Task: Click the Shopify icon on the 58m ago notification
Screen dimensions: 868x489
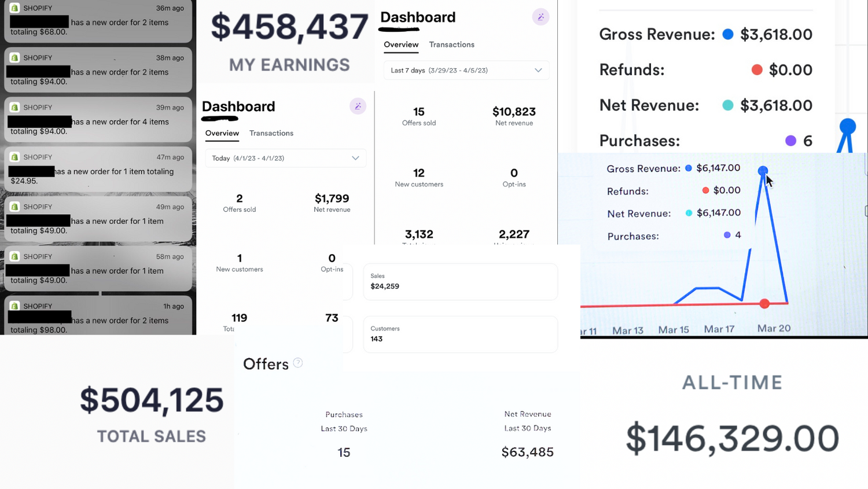Action: 14,256
